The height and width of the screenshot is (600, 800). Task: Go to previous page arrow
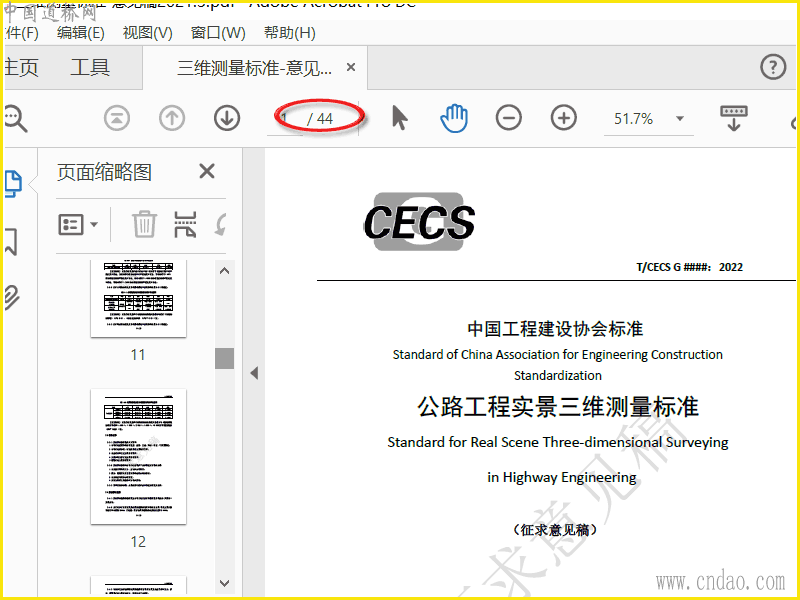172,118
